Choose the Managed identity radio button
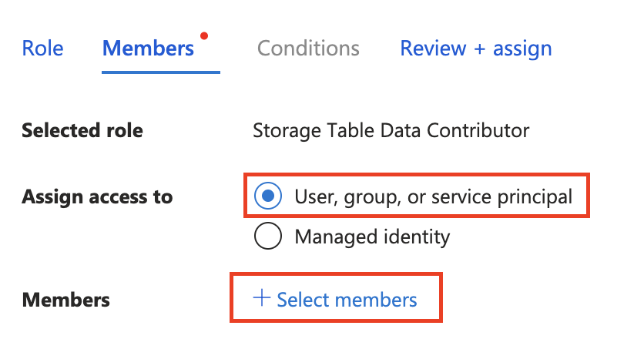 click(267, 237)
